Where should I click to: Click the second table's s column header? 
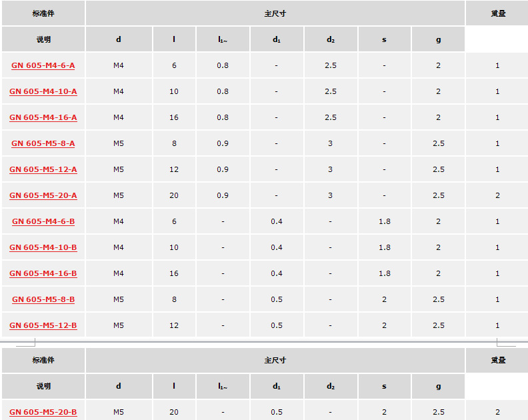(384, 386)
